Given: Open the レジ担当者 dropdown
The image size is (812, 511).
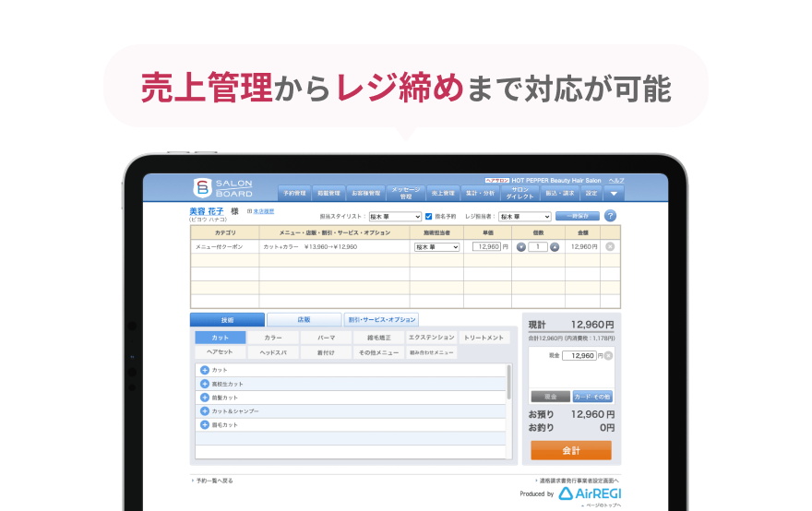Looking at the screenshot, I should coord(525,217).
